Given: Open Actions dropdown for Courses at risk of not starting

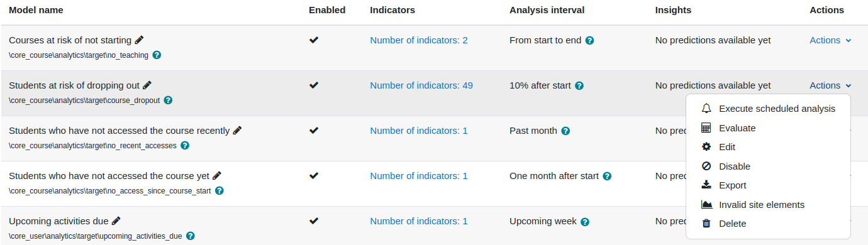Looking at the screenshot, I should [x=830, y=40].
